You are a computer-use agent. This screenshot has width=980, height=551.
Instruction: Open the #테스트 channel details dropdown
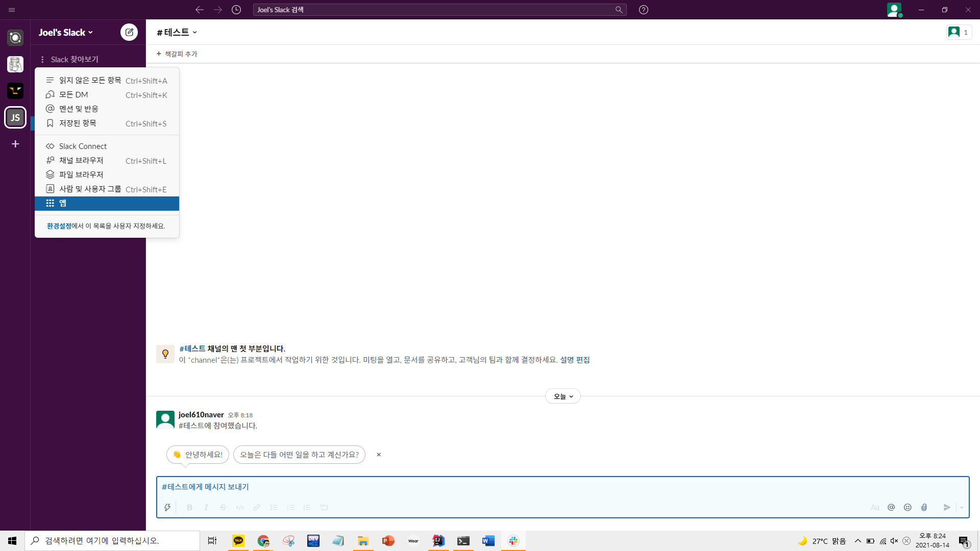177,32
